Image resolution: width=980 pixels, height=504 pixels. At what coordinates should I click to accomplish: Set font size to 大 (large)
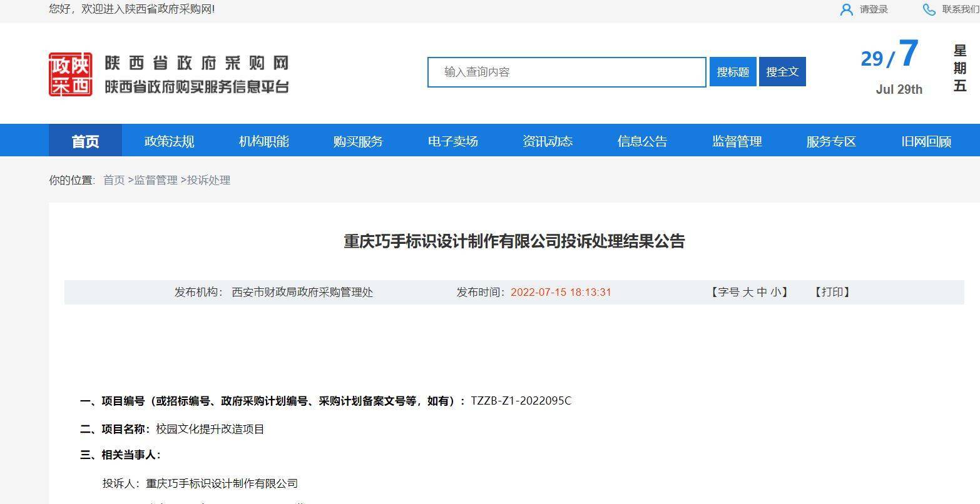[747, 292]
